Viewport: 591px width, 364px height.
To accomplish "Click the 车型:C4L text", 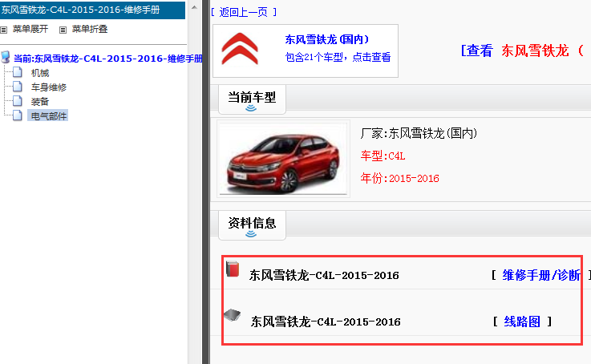I will pyautogui.click(x=383, y=156).
